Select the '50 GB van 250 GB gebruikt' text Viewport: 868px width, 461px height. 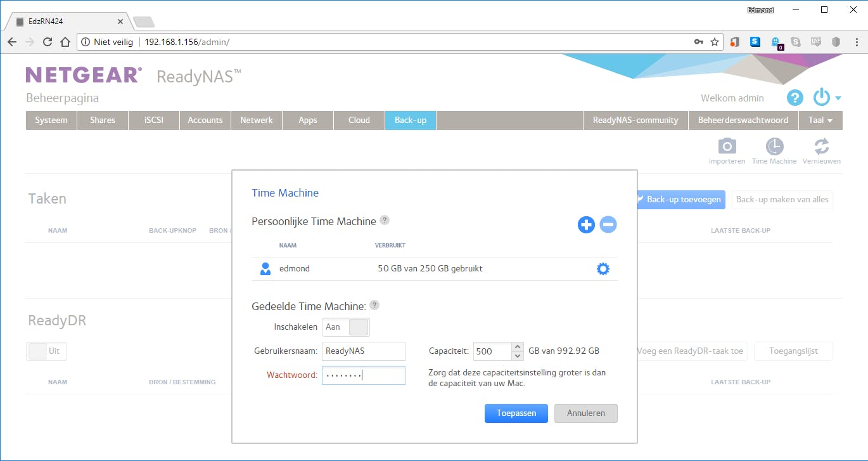coord(430,269)
